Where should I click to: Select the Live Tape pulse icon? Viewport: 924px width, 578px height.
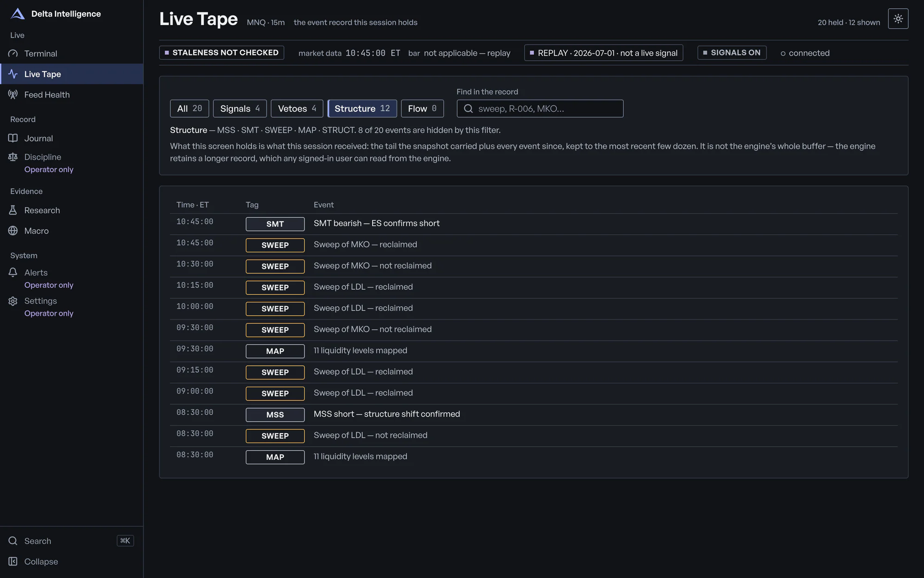(13, 74)
